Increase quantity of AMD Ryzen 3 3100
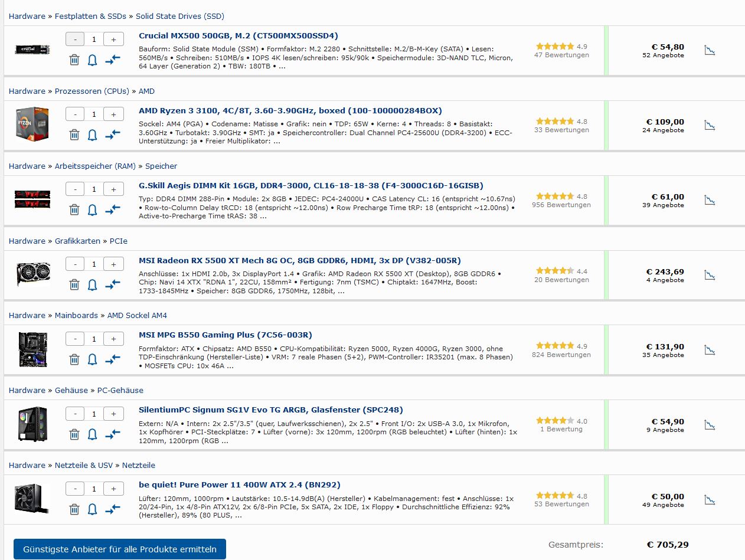Screen dimensions: 745x560 pyautogui.click(x=113, y=114)
